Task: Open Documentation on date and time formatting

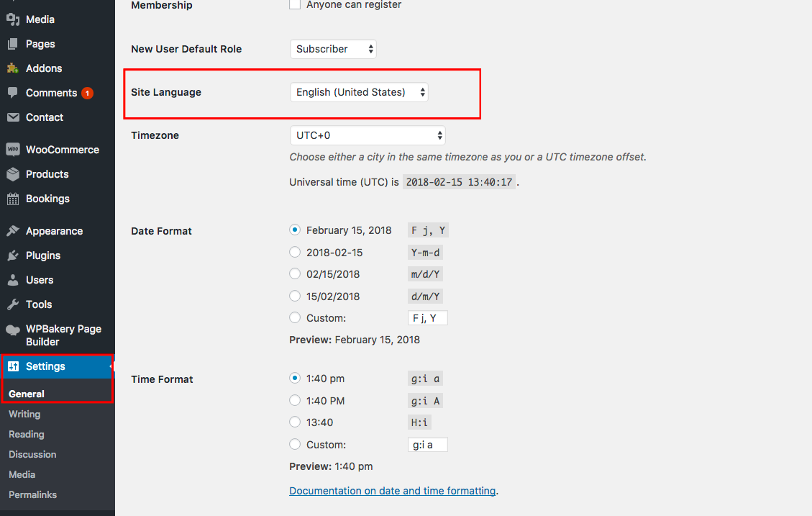Action: 393,491
